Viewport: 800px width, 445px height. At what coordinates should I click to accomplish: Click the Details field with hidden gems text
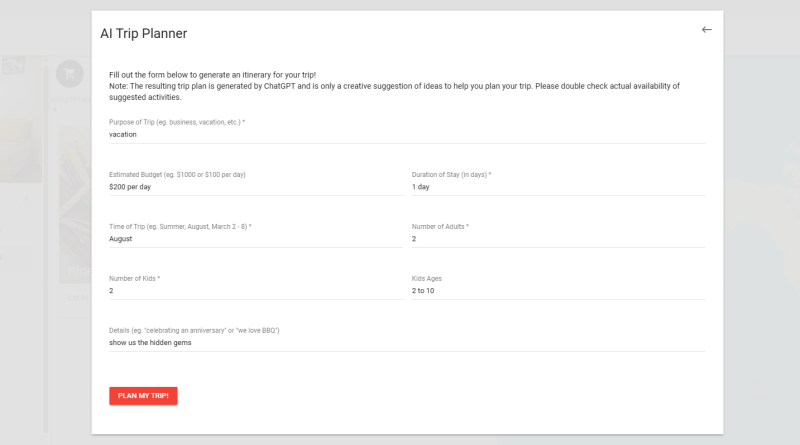[407, 343]
